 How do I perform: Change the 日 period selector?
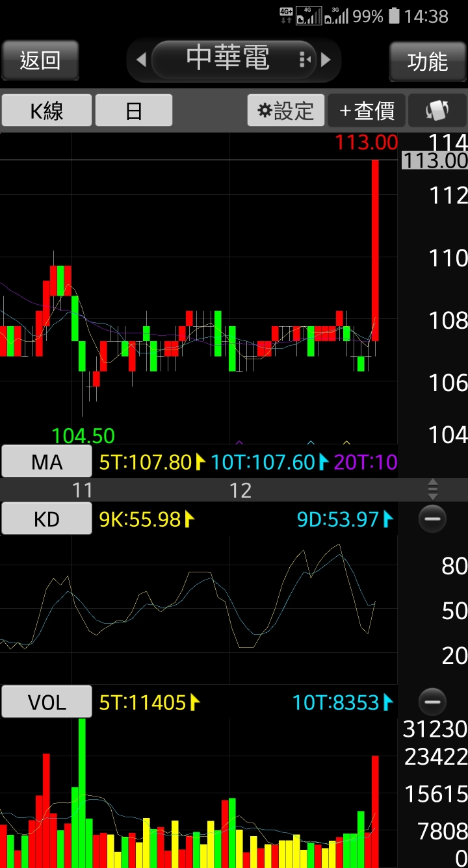pyautogui.click(x=134, y=110)
